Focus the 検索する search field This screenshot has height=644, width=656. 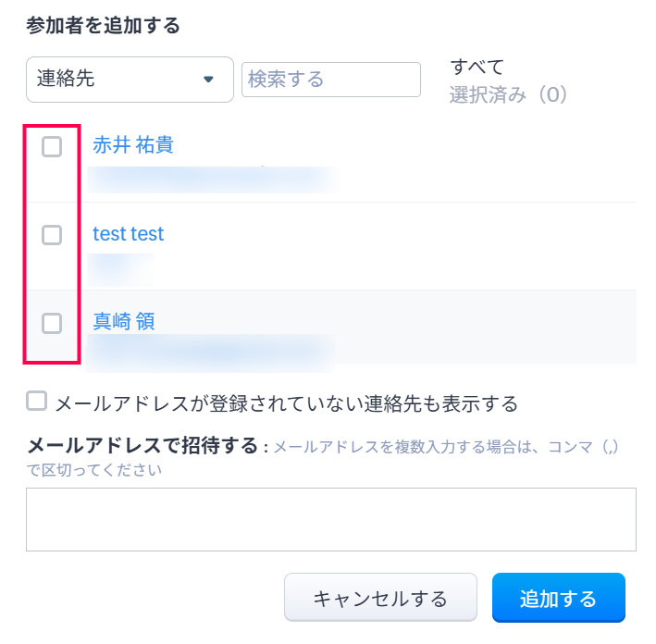(330, 80)
